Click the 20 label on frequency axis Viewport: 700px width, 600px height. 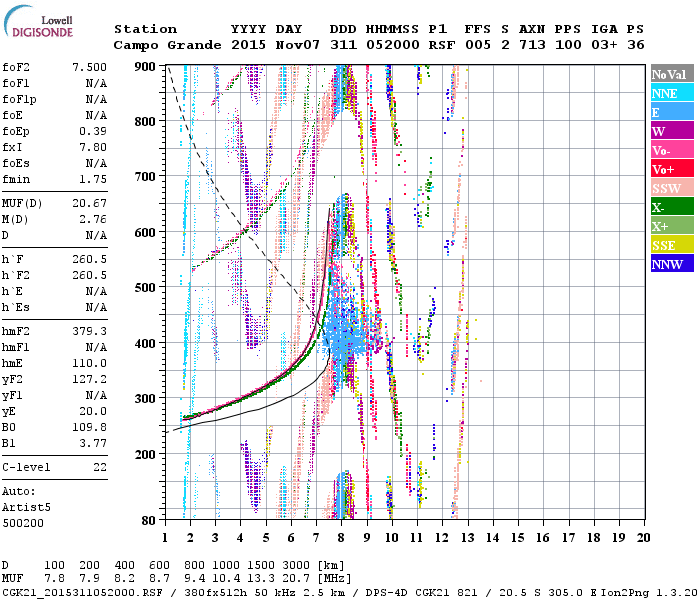click(x=643, y=538)
